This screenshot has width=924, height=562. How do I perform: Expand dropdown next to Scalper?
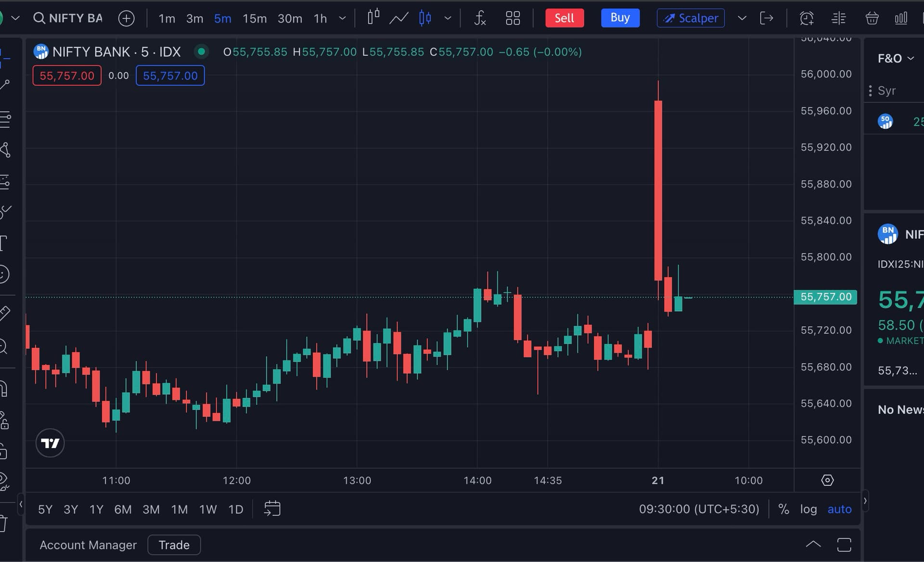pyautogui.click(x=742, y=18)
